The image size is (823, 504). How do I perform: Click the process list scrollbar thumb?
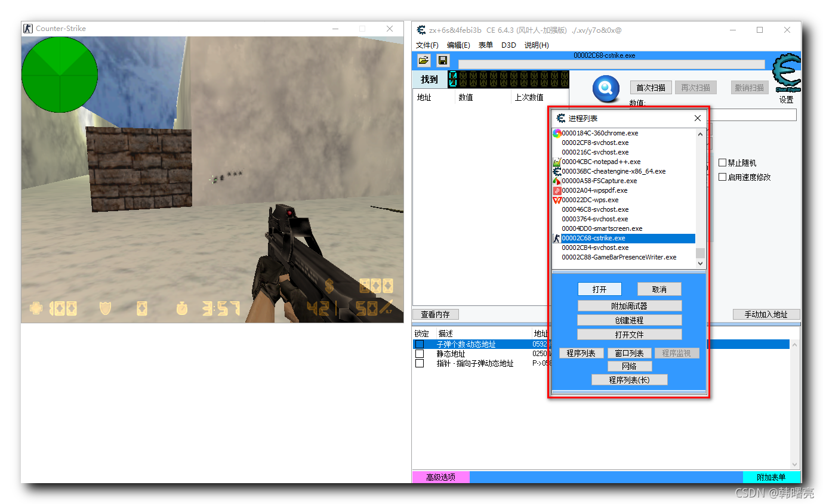pyautogui.click(x=701, y=252)
